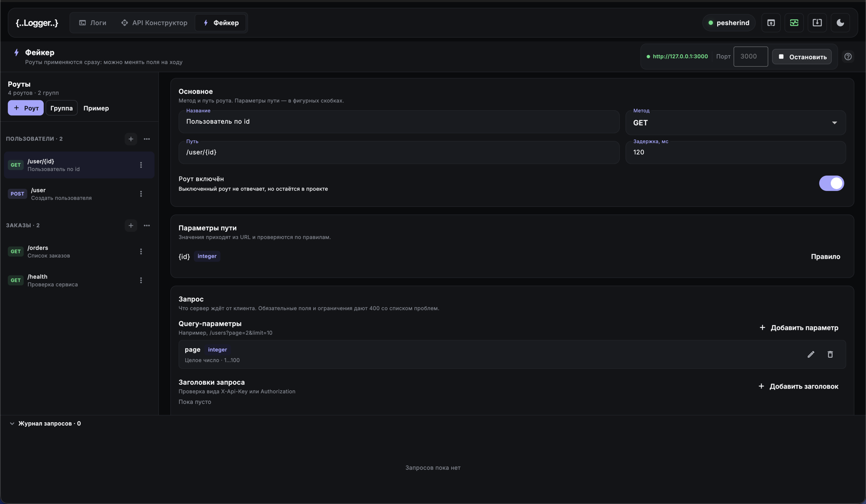Edit the page query parameter

pyautogui.click(x=811, y=354)
